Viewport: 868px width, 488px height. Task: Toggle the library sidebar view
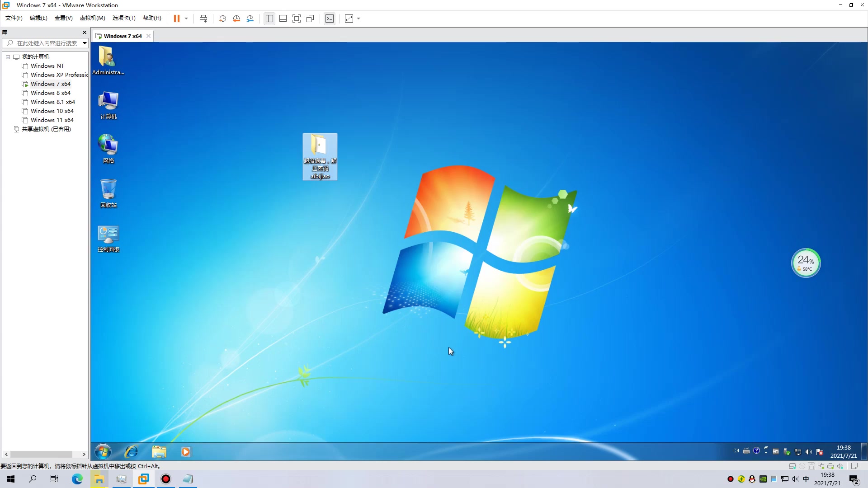269,19
